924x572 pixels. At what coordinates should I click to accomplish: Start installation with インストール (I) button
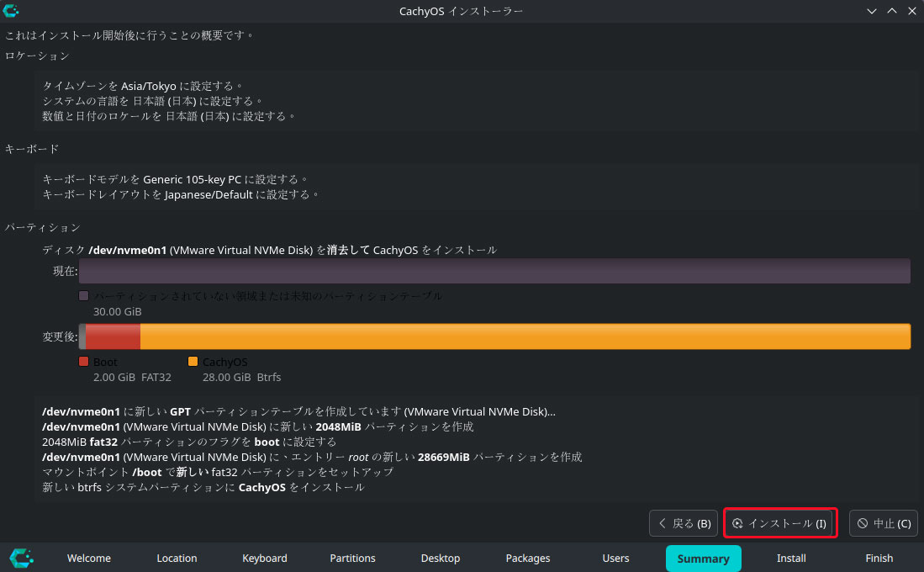pyautogui.click(x=780, y=523)
